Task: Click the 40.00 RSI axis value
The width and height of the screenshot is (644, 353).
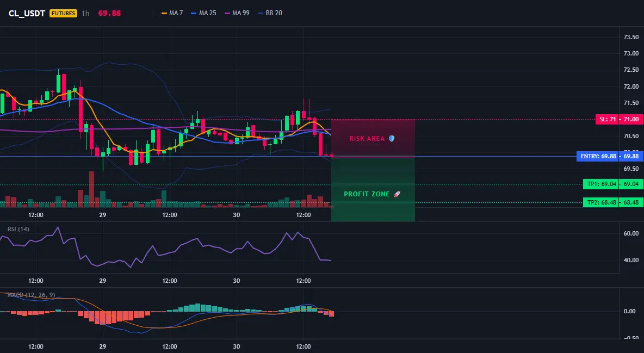Action: click(x=631, y=259)
